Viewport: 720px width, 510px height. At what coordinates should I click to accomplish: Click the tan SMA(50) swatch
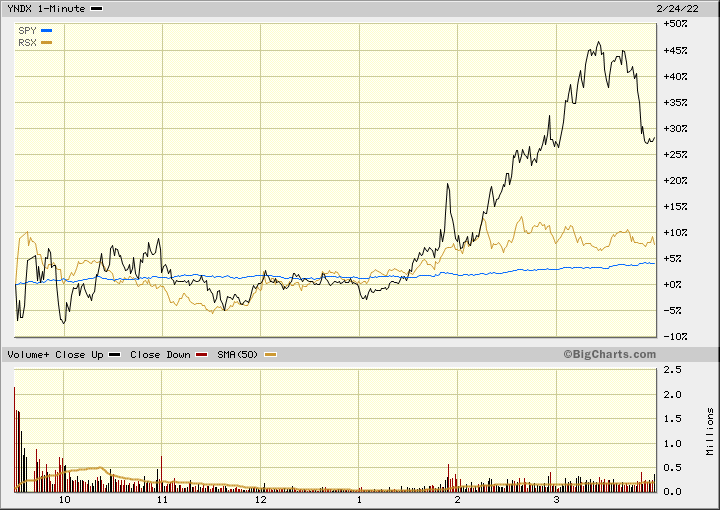coord(270,355)
